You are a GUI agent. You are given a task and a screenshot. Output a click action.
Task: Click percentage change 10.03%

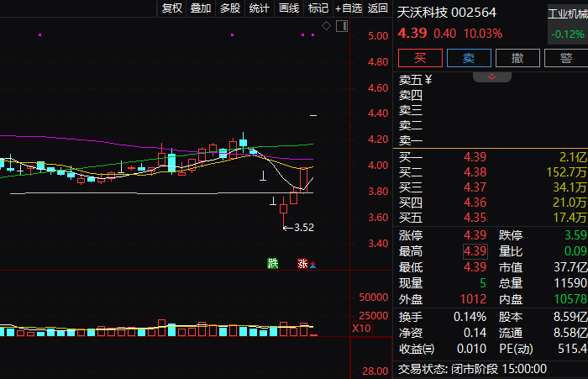[x=483, y=34]
